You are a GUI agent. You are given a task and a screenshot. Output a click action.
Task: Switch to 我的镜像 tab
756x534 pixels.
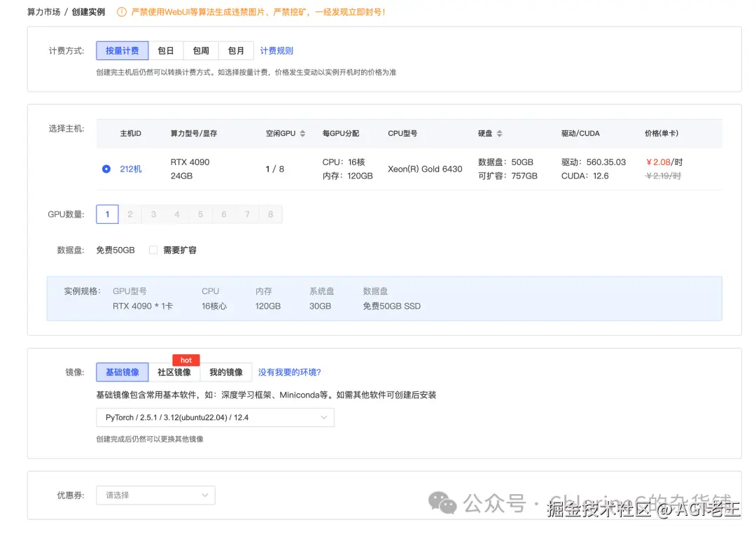coord(226,372)
